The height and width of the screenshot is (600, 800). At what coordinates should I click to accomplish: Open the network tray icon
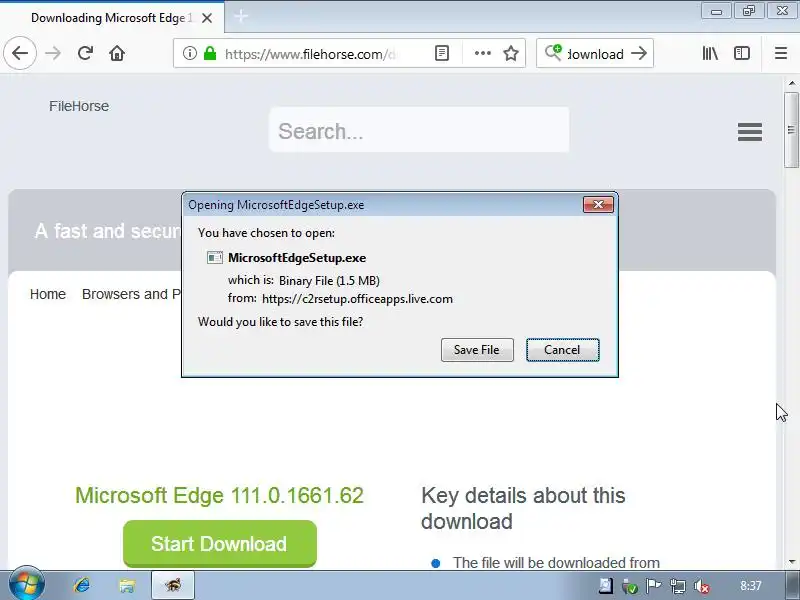[678, 586]
